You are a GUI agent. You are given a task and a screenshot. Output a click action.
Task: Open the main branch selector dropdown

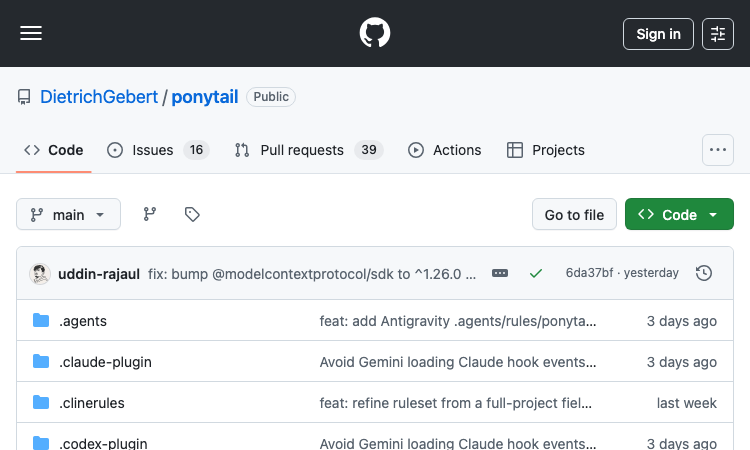[x=68, y=214]
